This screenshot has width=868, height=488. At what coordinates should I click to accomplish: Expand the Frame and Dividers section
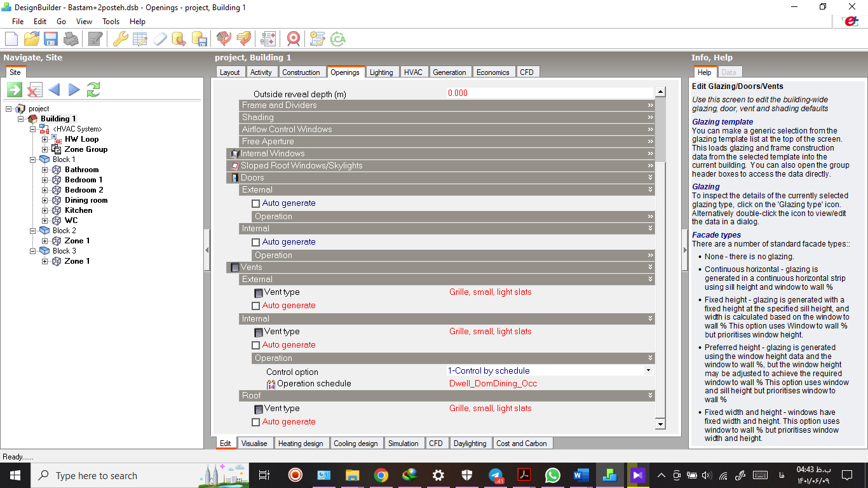(447, 105)
